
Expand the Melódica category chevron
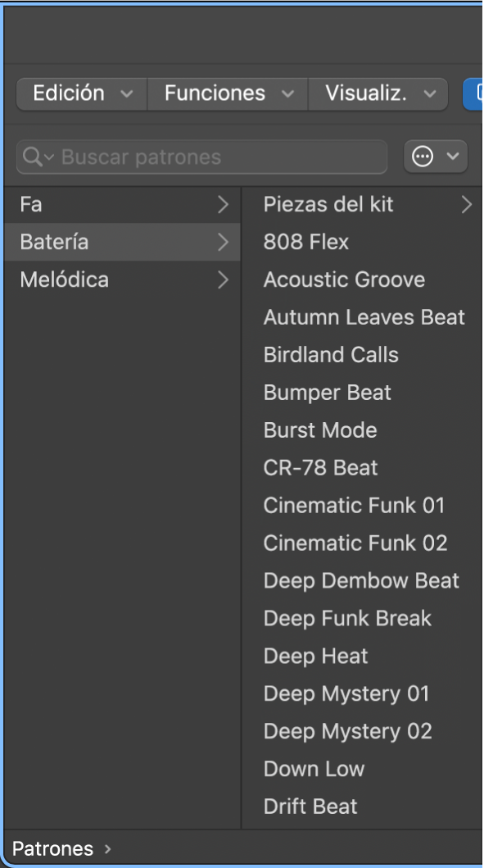223,279
